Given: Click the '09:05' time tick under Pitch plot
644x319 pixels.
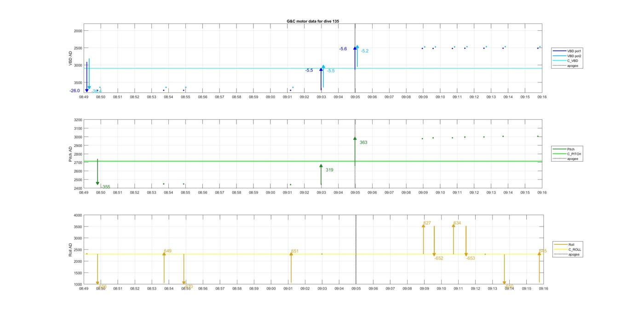Looking at the screenshot, I should [355, 193].
